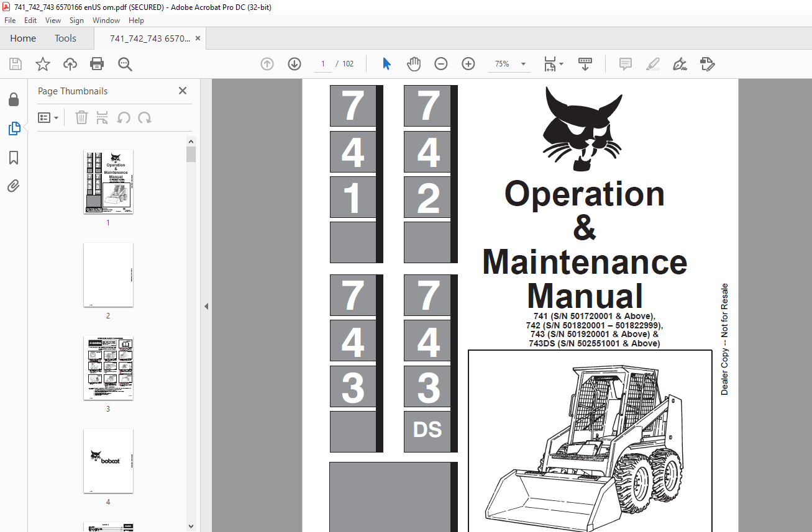Click the current page number field
The image size is (812, 532).
pyautogui.click(x=322, y=64)
